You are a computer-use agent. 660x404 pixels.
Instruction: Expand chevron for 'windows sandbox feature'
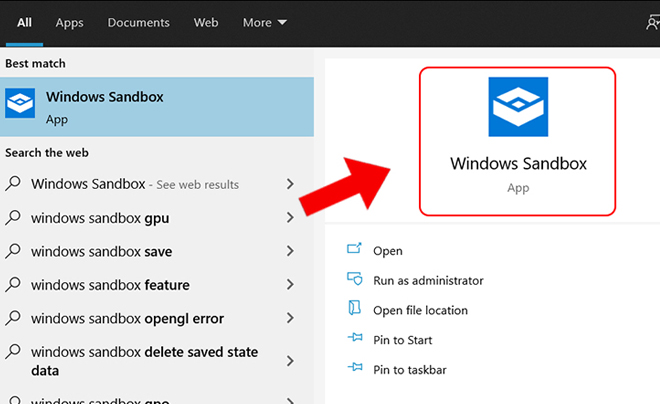coord(290,285)
